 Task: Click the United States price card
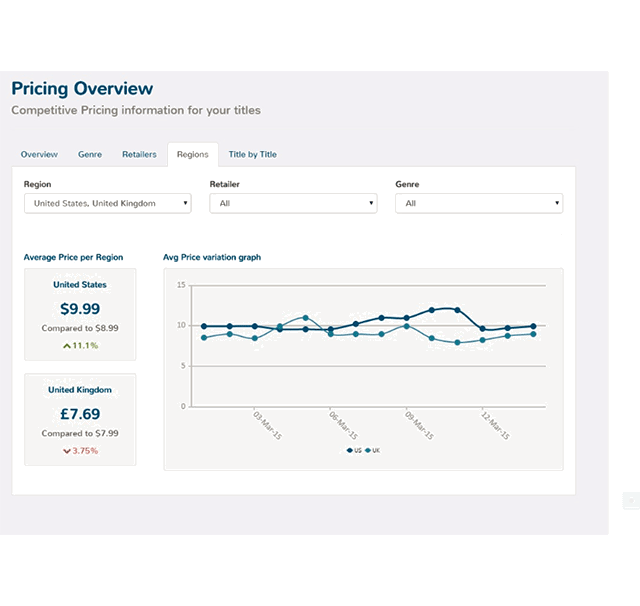tap(80, 314)
